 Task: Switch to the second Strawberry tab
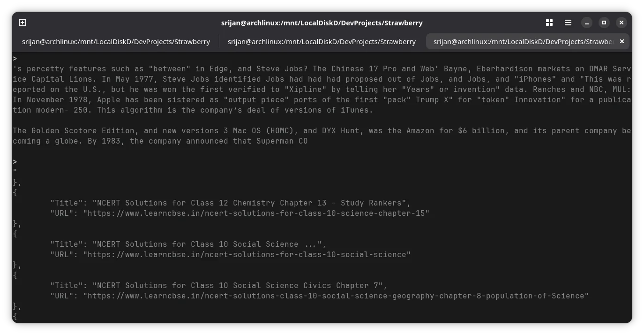[322, 42]
